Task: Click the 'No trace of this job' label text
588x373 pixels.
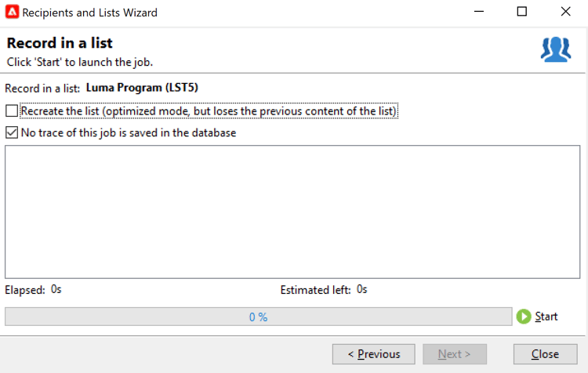Action: coord(129,132)
